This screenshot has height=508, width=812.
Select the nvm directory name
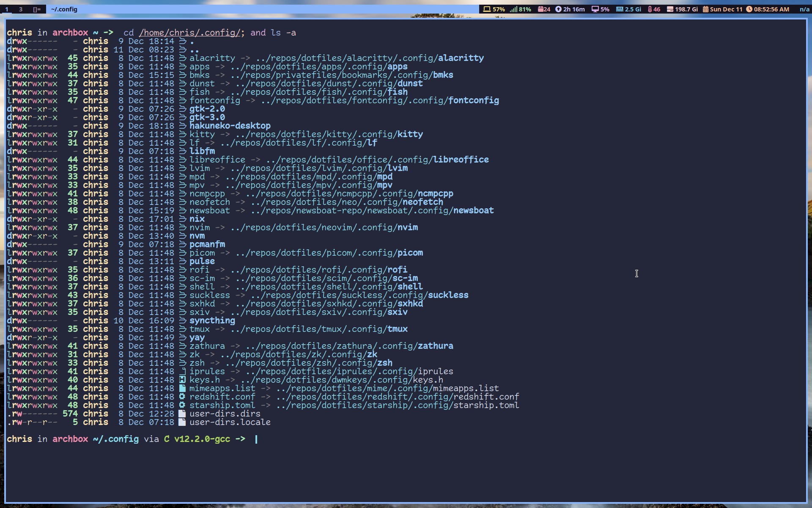[x=197, y=236]
